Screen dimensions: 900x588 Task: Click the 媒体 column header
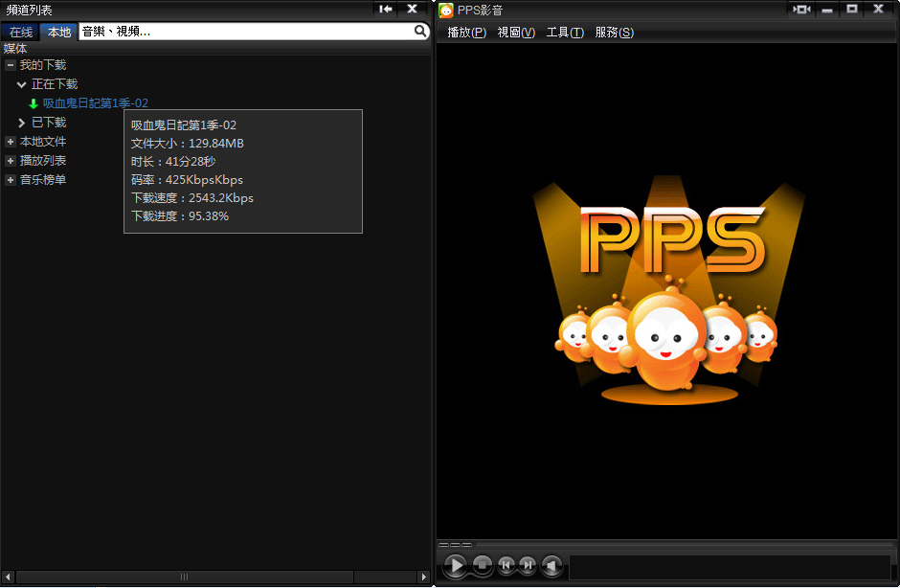pos(215,49)
